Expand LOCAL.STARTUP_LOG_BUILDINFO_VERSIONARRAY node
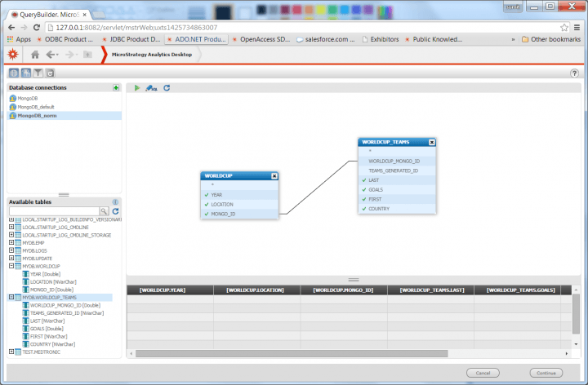The width and height of the screenshot is (588, 385). point(11,219)
